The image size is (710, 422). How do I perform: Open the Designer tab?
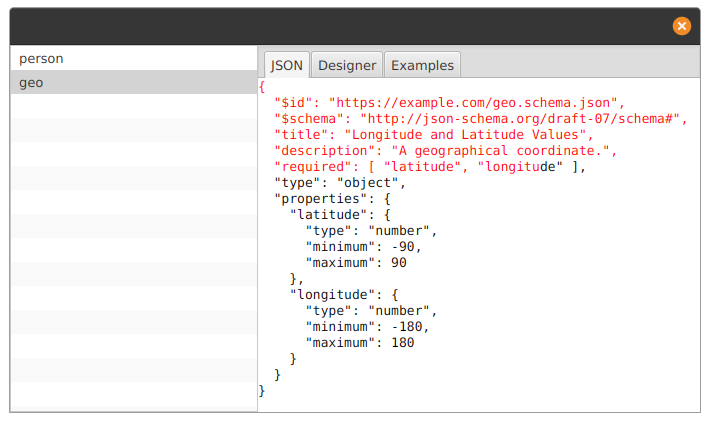coord(347,65)
